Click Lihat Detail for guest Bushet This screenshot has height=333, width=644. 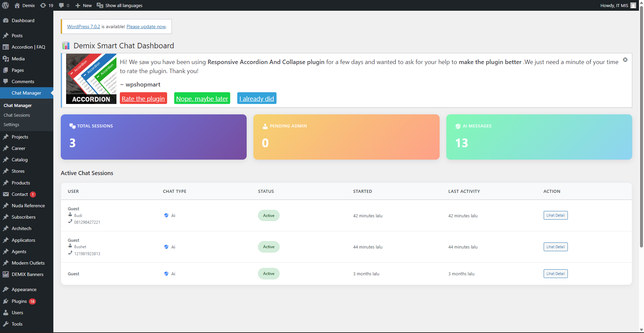(x=555, y=247)
